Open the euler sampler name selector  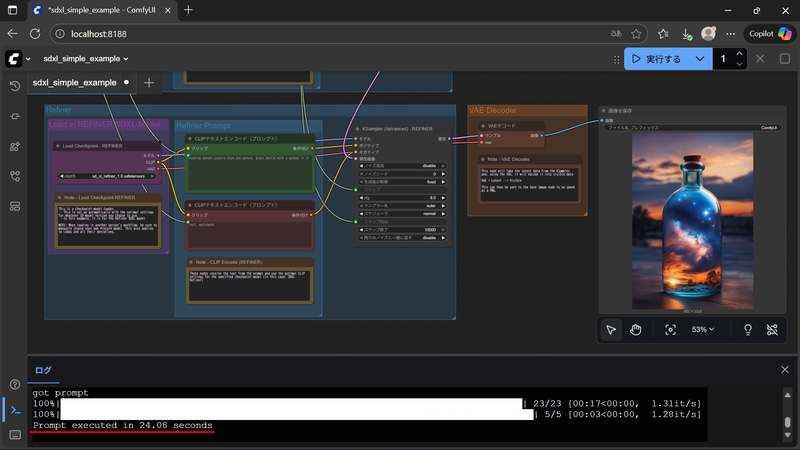(x=403, y=206)
